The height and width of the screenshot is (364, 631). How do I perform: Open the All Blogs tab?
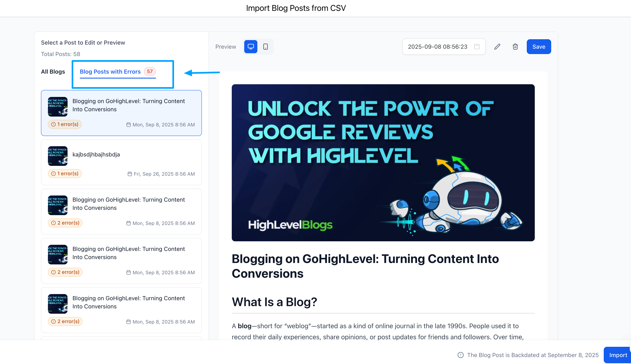coord(53,72)
